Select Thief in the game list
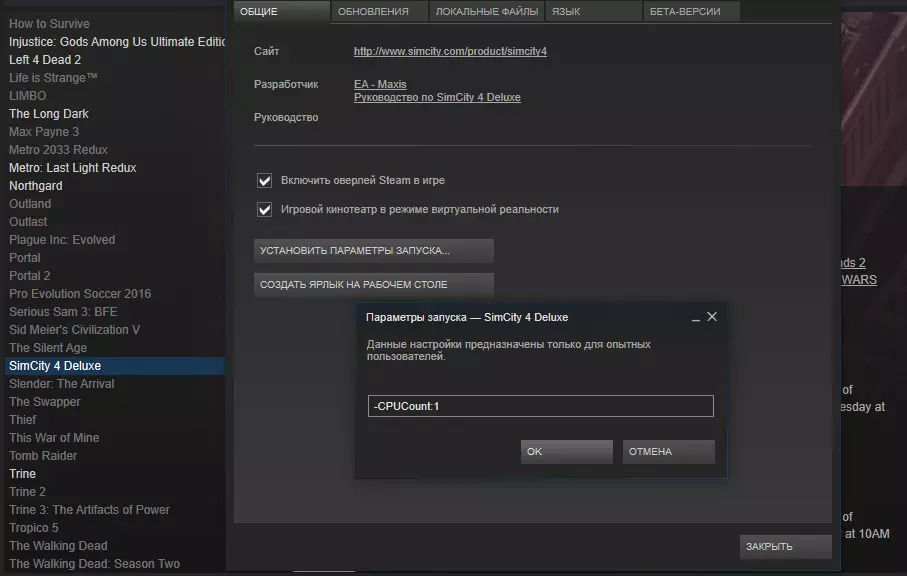The width and height of the screenshot is (907, 576). pyautogui.click(x=22, y=419)
